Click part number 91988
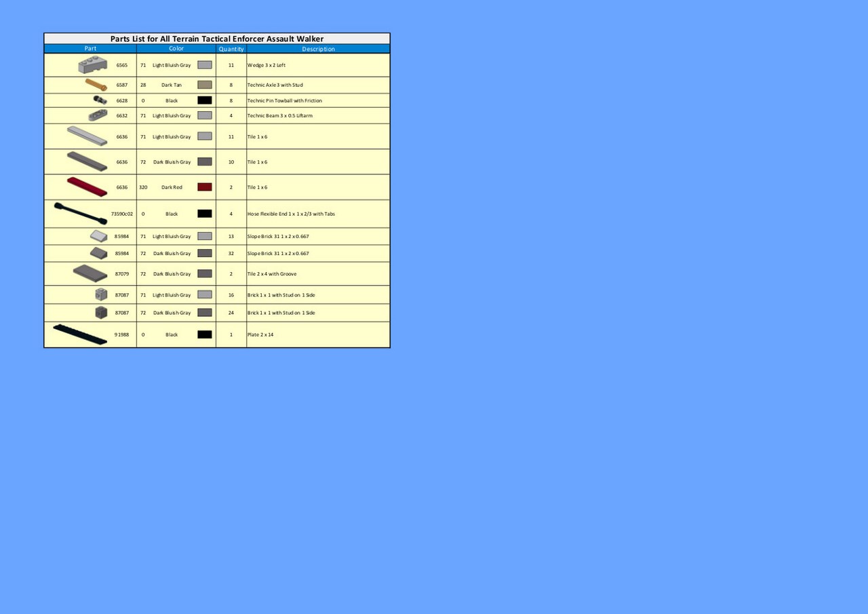The width and height of the screenshot is (868, 614). click(x=122, y=334)
